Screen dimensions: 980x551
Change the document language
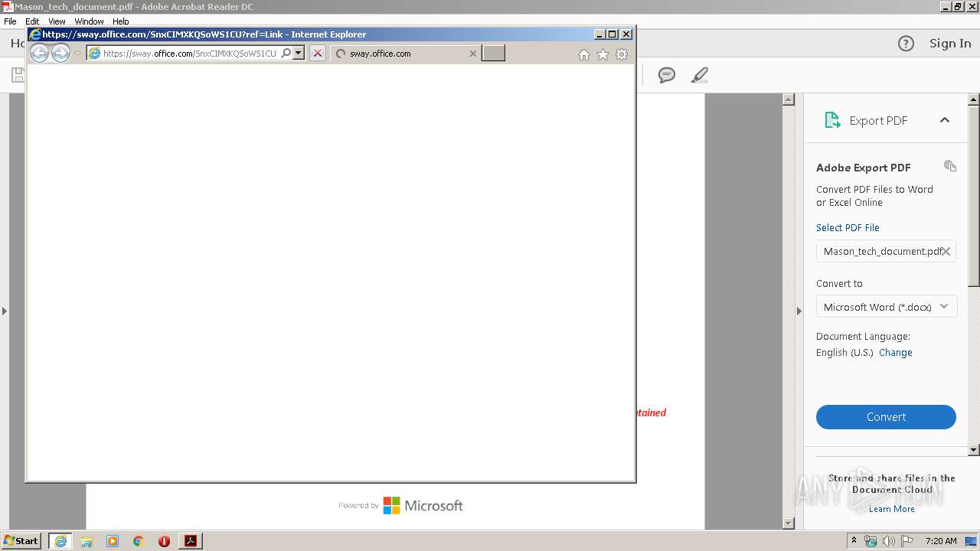896,353
